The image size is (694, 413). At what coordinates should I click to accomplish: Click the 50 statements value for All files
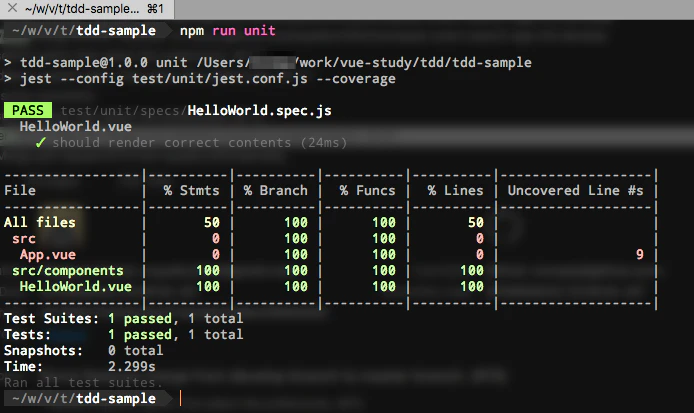[x=212, y=222]
